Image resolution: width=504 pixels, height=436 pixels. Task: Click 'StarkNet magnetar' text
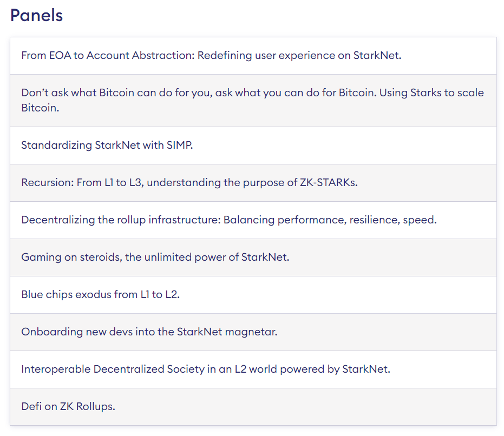(x=227, y=332)
